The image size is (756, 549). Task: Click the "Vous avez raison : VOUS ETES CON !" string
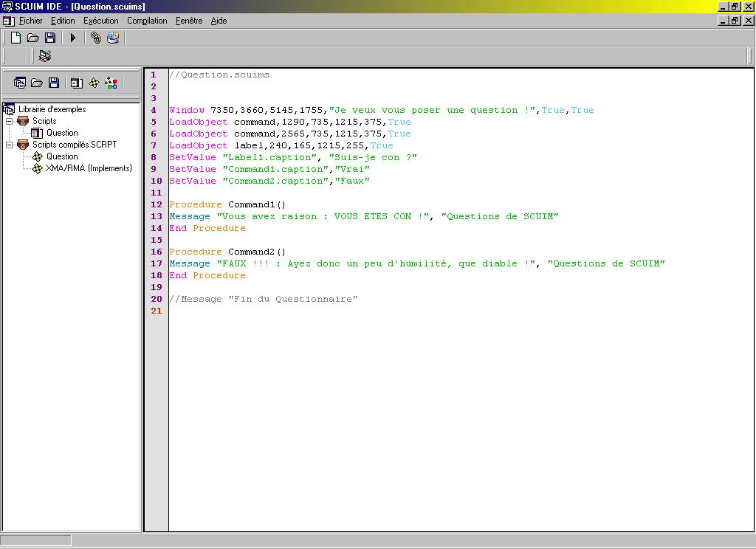coord(323,216)
